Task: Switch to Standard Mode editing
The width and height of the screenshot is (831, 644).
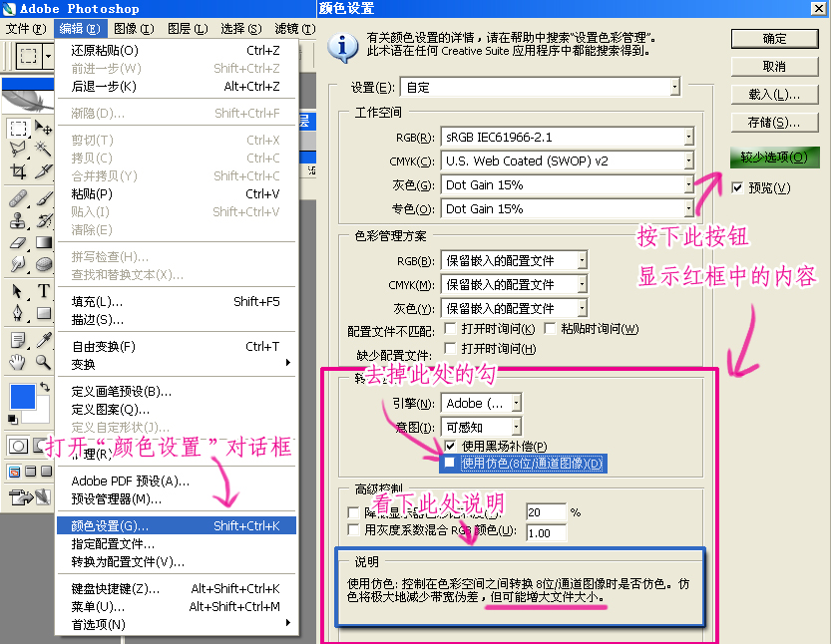Action: point(18,446)
